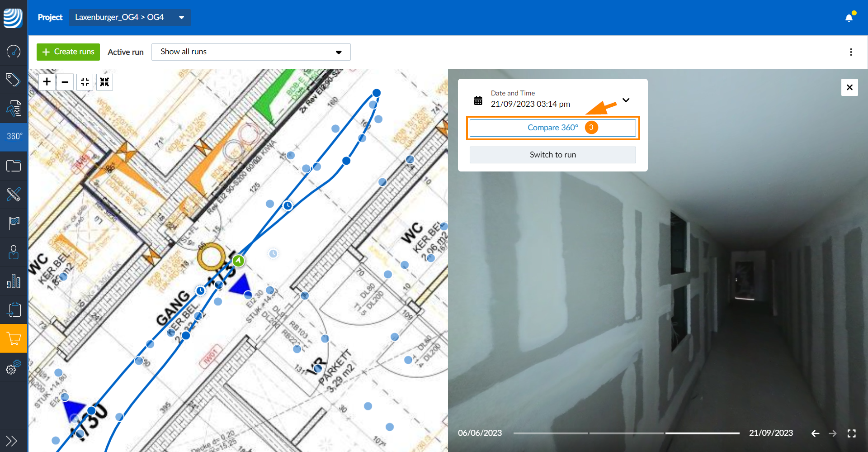Open the bar chart statistics icon
Screen dimensions: 868x452
point(14,281)
